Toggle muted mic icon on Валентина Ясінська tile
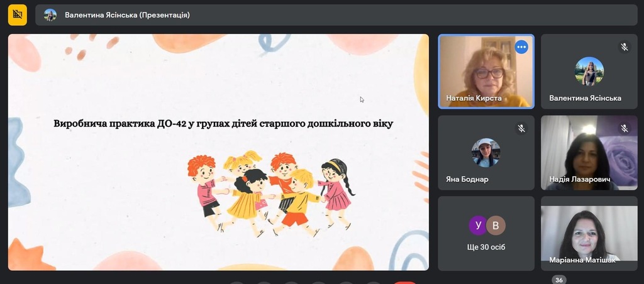 click(625, 47)
